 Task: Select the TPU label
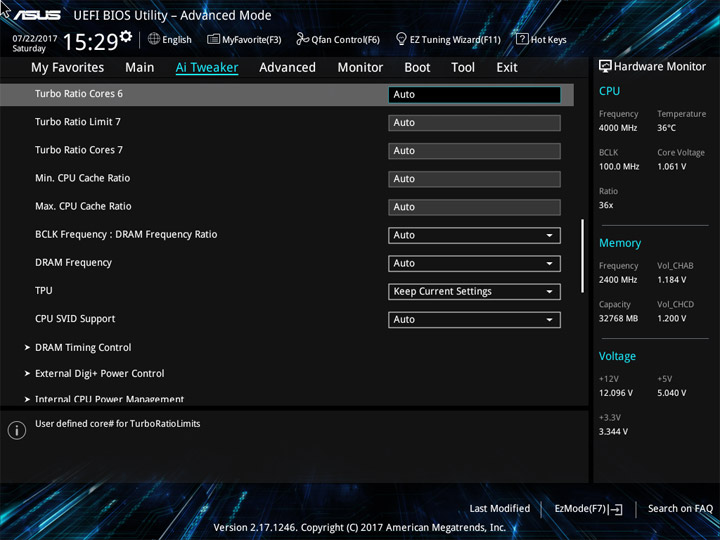(44, 291)
